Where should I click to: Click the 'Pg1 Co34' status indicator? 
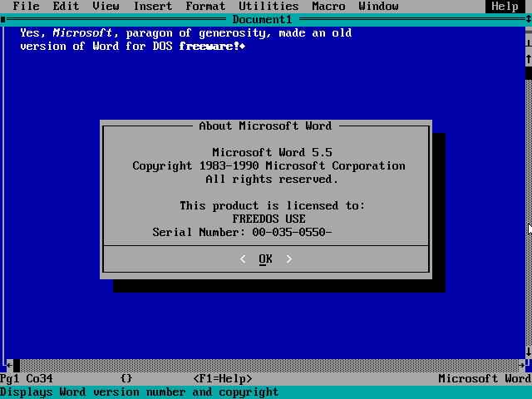[x=27, y=378]
